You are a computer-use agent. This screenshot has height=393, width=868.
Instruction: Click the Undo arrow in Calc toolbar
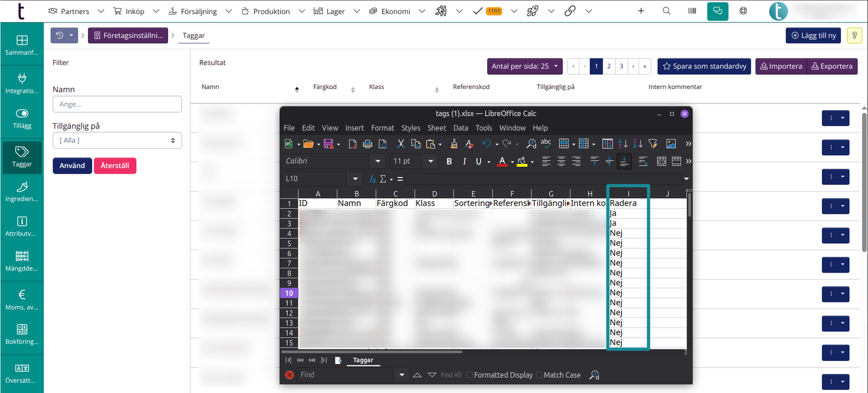click(x=487, y=144)
